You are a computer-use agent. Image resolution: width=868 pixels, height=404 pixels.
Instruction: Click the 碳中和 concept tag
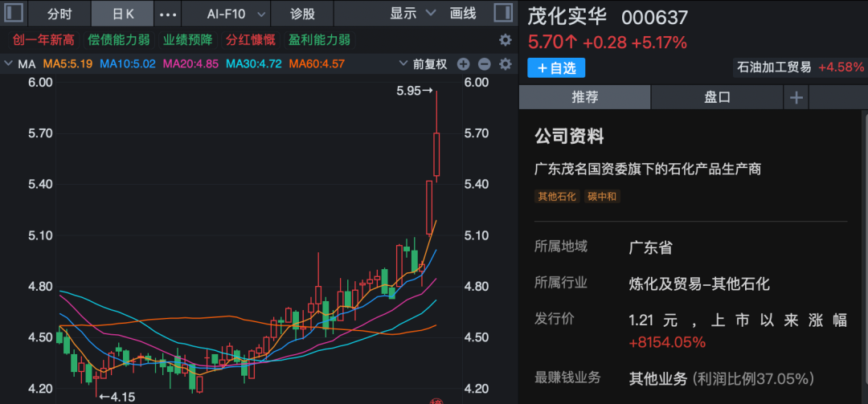point(602,196)
